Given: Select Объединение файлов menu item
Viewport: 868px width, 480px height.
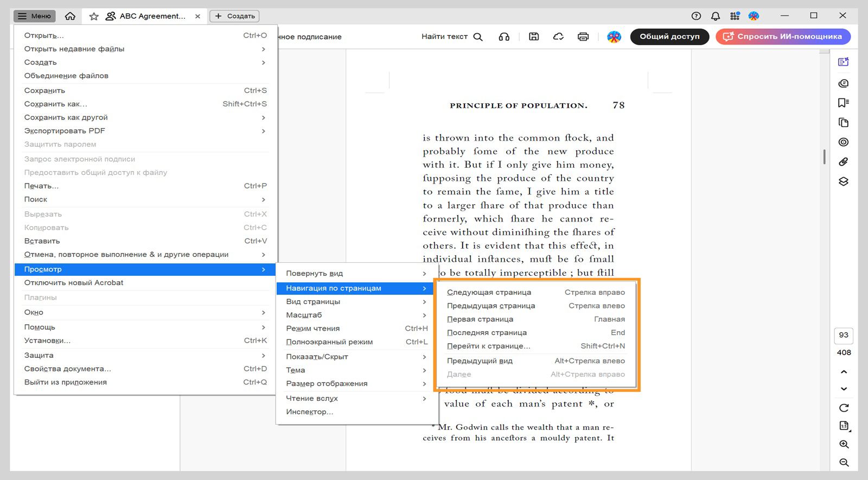Looking at the screenshot, I should (x=145, y=75).
